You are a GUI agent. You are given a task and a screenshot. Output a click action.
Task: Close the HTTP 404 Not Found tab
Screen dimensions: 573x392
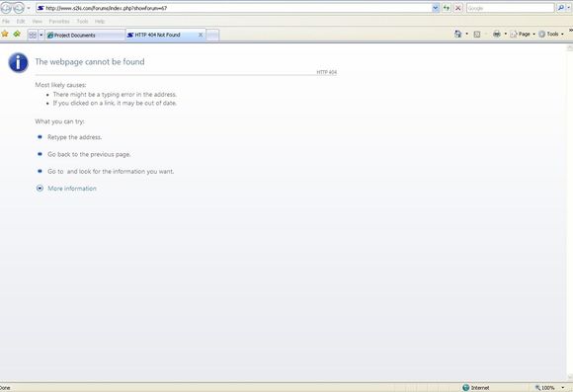[201, 35]
